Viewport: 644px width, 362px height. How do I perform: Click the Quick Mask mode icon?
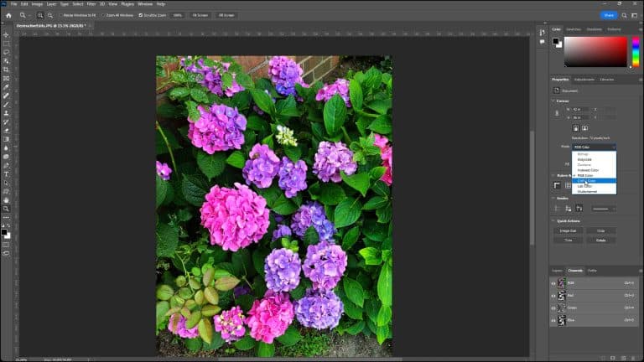coord(6,245)
